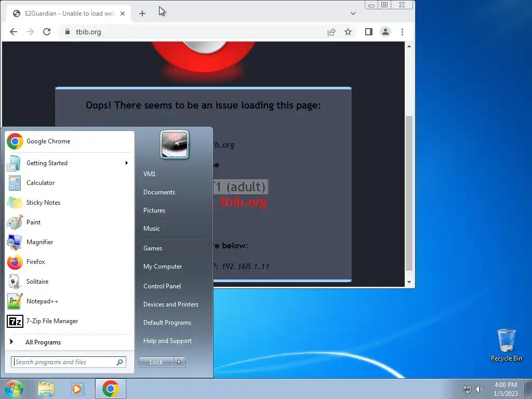Open Documents from Start menu
532x399 pixels.
(159, 192)
